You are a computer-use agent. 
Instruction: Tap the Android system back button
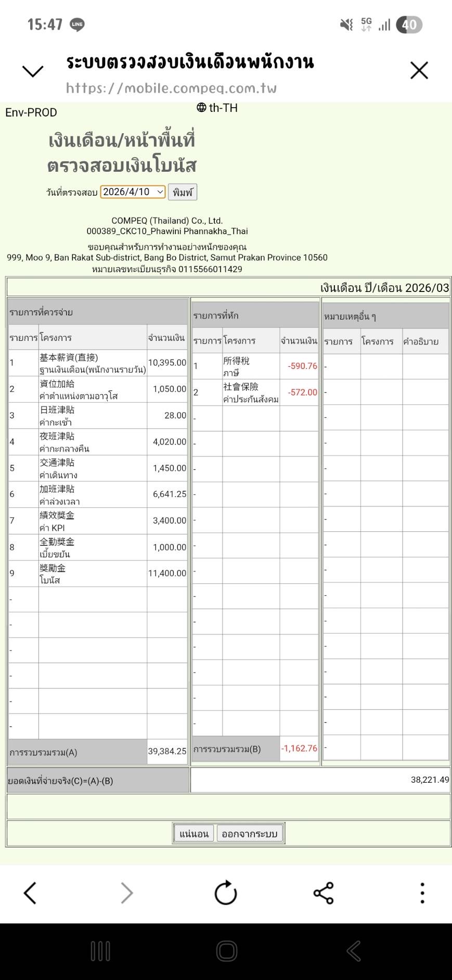tap(354, 951)
